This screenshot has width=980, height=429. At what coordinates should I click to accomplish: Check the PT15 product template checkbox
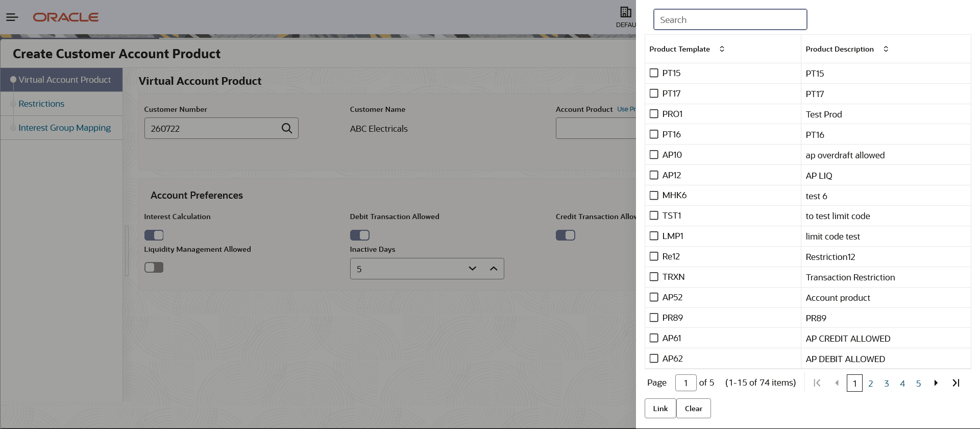click(654, 73)
